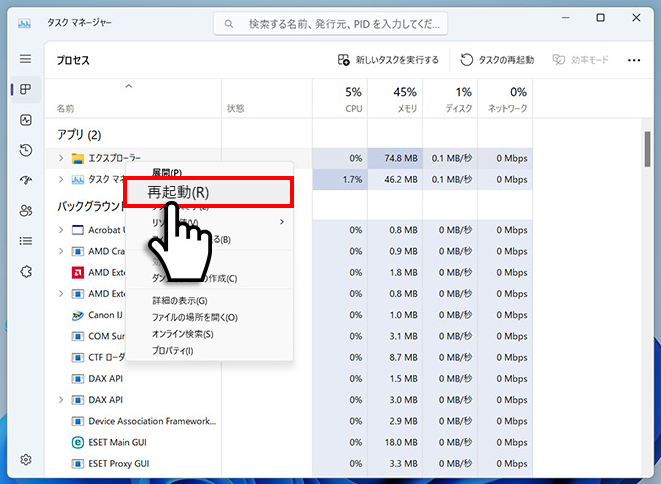The width and height of the screenshot is (661, 484).
Task: Click the search box for name, publisher, PID
Action: tap(330, 24)
